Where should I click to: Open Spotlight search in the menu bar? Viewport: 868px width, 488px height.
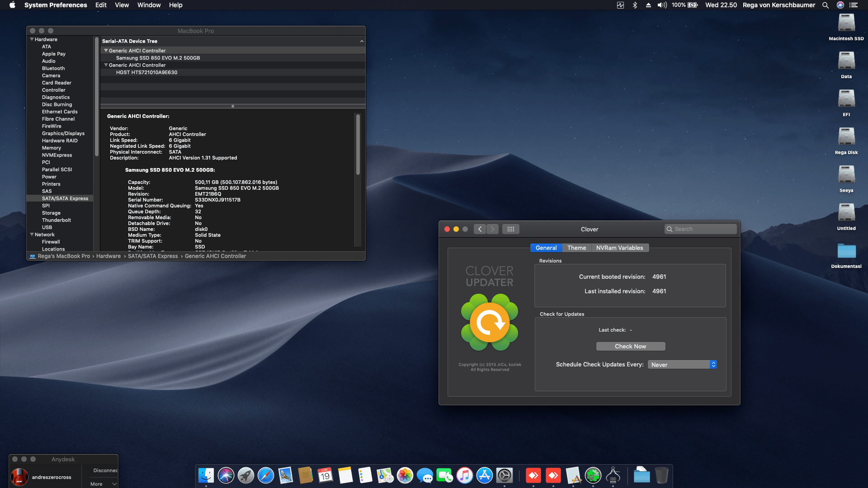tap(826, 5)
